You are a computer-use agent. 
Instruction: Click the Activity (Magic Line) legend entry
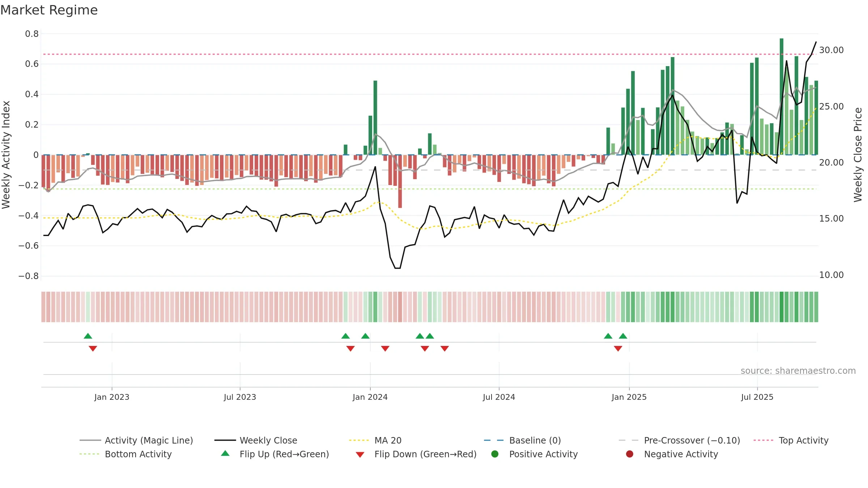point(136,440)
